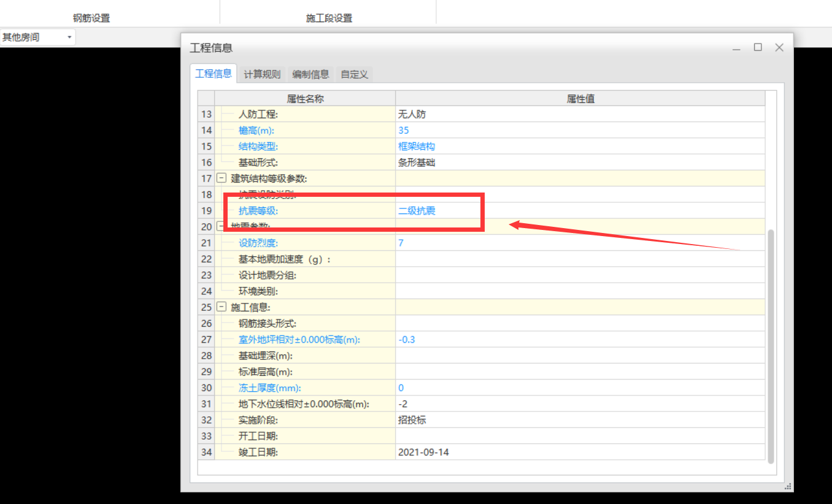Click the 条形基础 value cell

tap(580, 162)
